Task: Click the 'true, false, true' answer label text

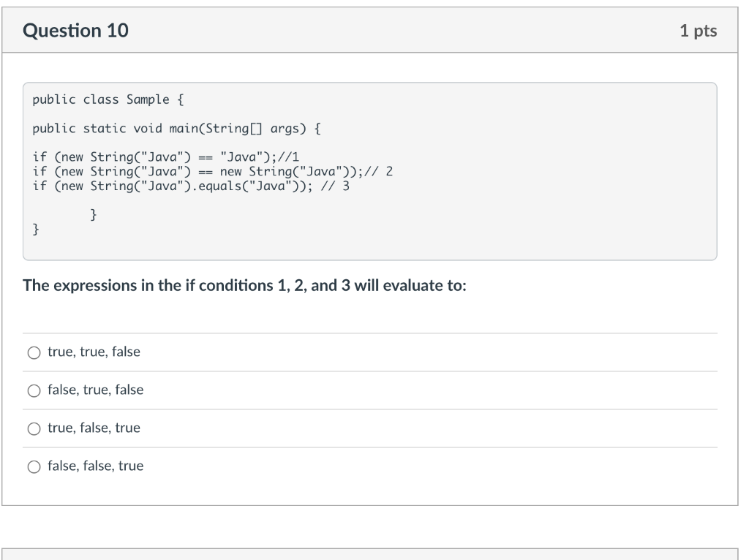Action: [x=94, y=428]
